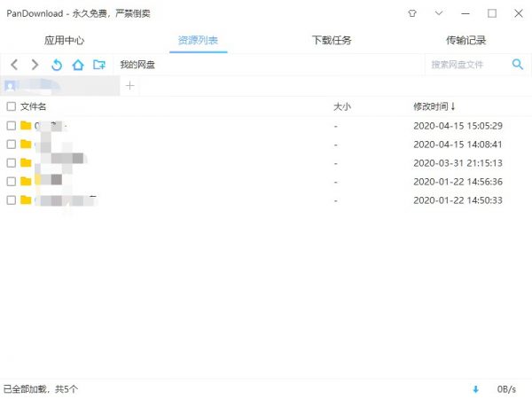
Task: Click folder icon of the 14:08:41 row
Action: 26,145
